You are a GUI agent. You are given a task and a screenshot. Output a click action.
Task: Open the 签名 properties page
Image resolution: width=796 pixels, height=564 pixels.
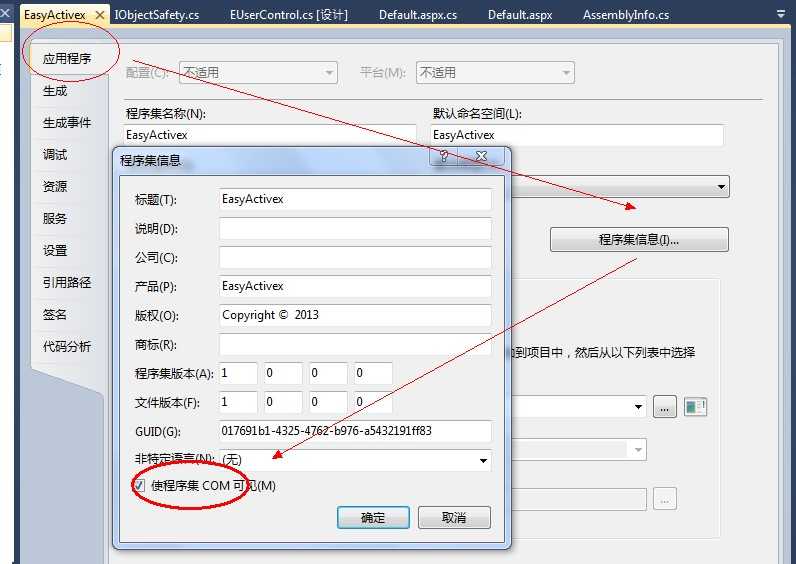click(x=55, y=315)
